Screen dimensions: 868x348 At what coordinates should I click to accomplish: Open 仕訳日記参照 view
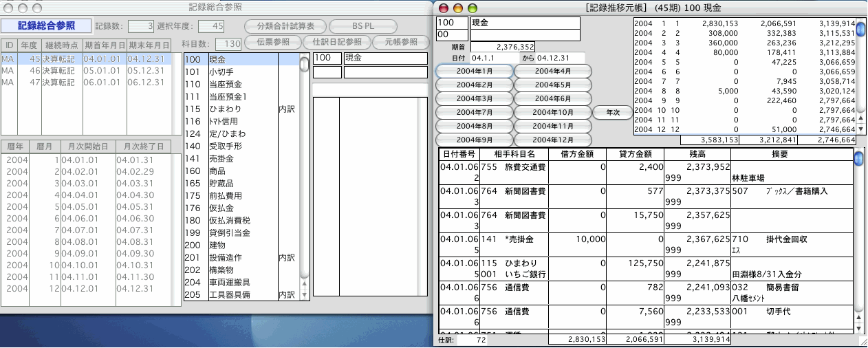pos(336,42)
